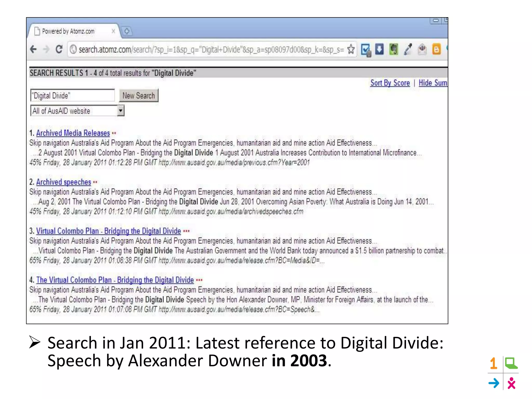This screenshot has height=399, width=532.
Task: Click the browser back arrow
Action: point(33,49)
